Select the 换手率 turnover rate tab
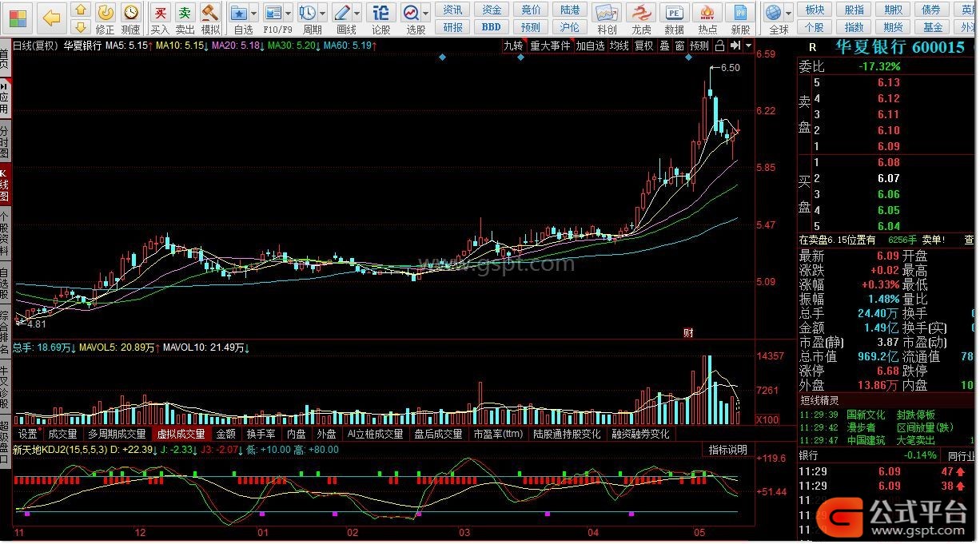The width and height of the screenshot is (980, 544). (261, 434)
